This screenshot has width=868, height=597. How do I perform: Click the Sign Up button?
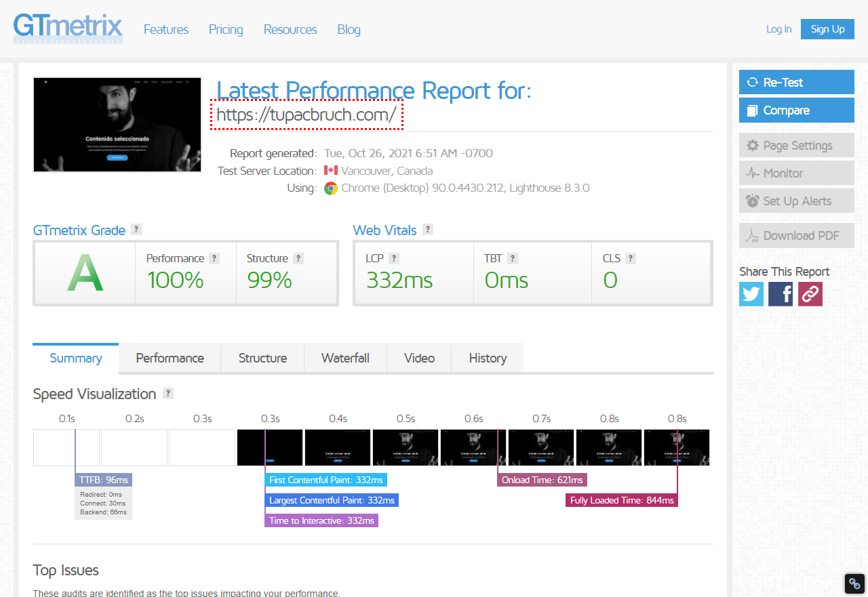click(x=827, y=29)
